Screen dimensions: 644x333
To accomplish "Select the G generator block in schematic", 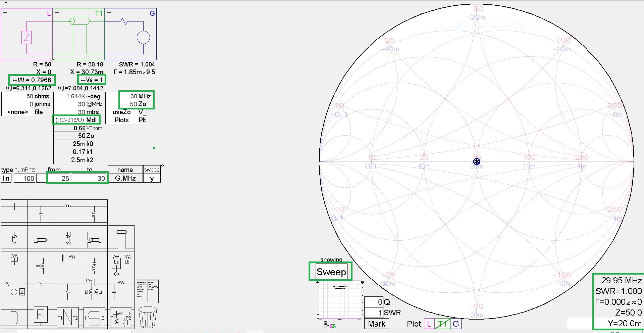I will [131, 34].
